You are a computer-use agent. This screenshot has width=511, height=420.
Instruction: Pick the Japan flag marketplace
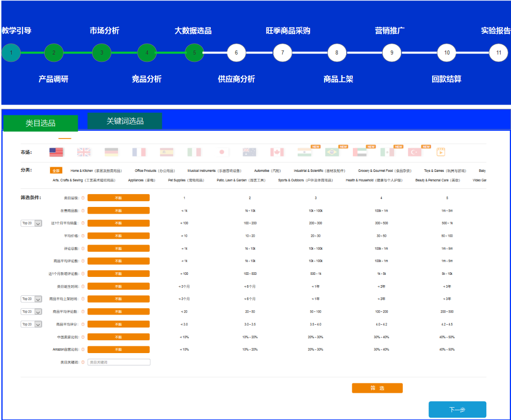click(222, 152)
